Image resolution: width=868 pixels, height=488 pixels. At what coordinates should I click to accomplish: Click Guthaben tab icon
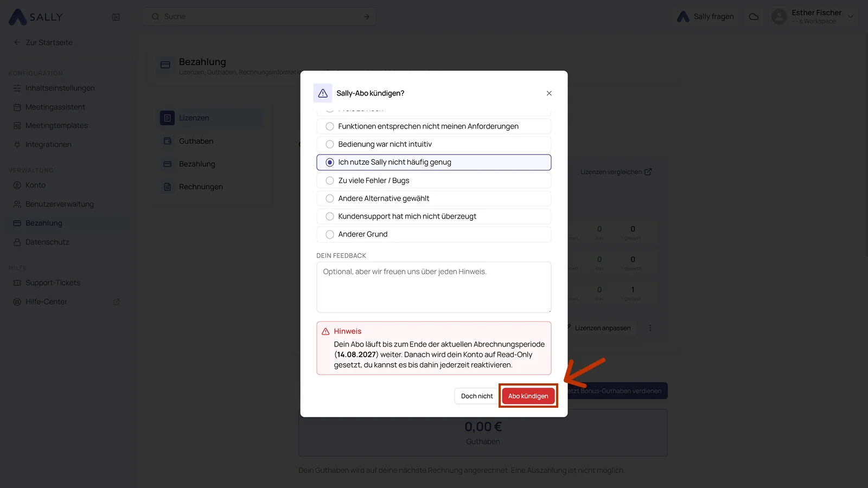click(168, 141)
